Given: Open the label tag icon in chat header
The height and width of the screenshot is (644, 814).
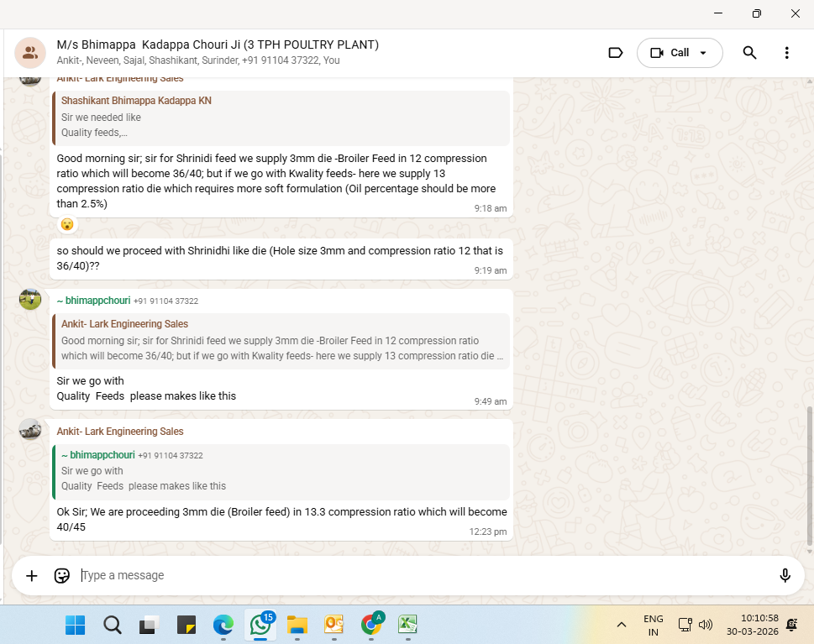Looking at the screenshot, I should click(615, 53).
